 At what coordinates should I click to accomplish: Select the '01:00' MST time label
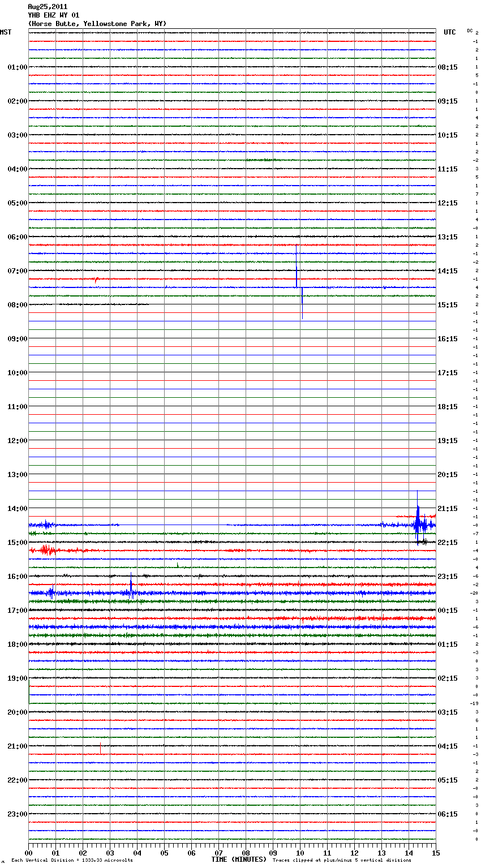(x=17, y=67)
